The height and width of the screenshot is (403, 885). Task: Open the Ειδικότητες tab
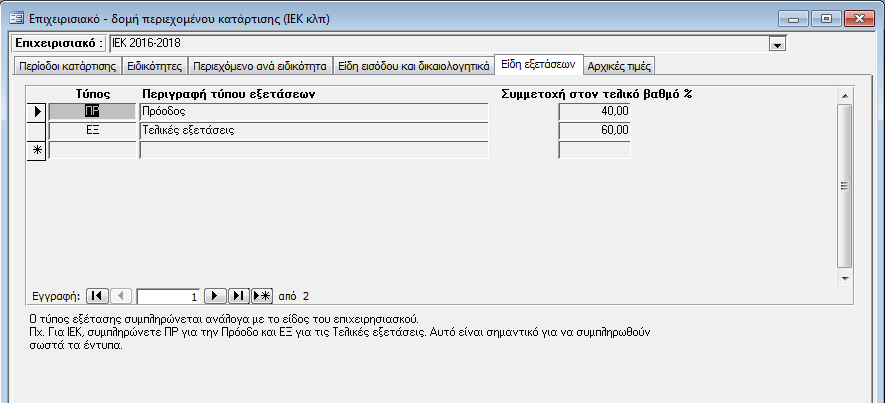pyautogui.click(x=153, y=65)
